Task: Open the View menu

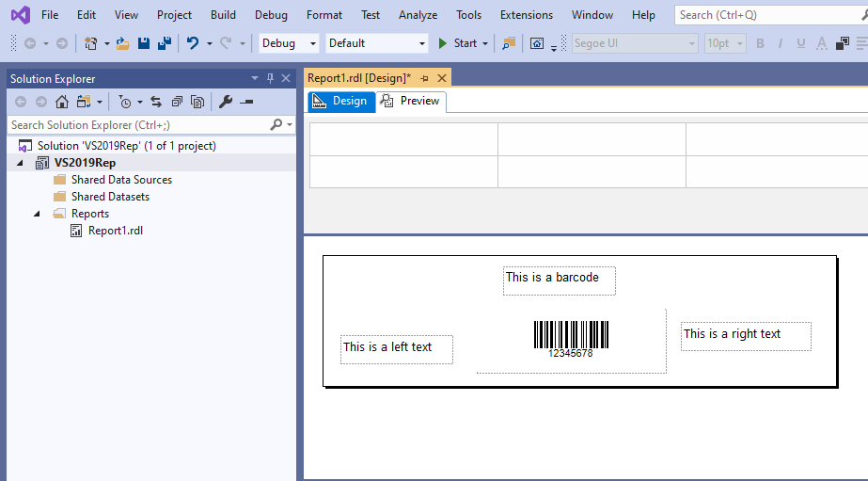Action: pos(126,15)
